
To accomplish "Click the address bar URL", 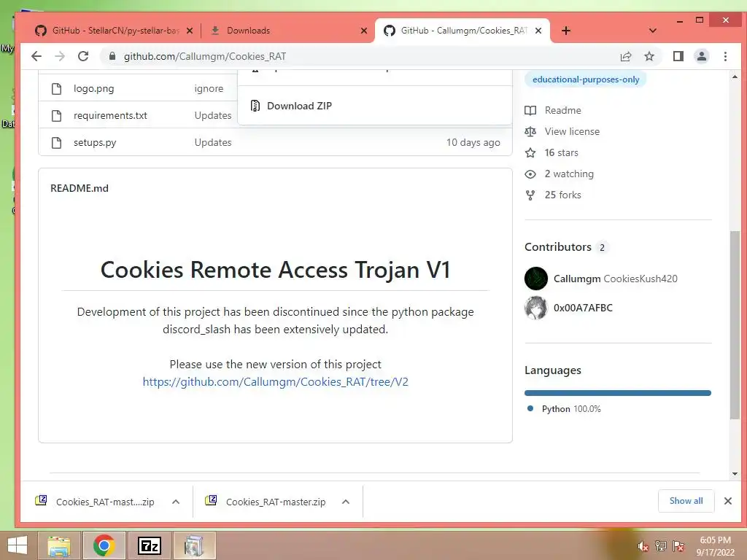I will [x=205, y=56].
